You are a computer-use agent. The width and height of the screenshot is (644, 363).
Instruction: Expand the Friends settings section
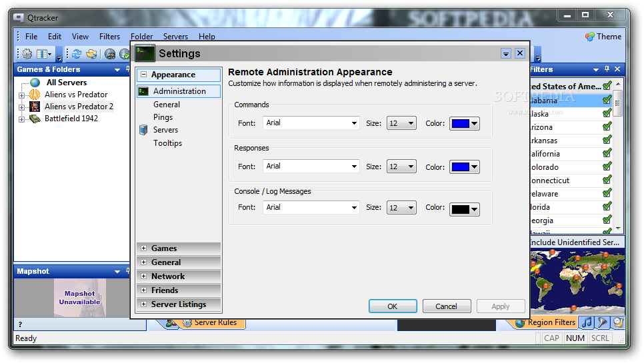pyautogui.click(x=144, y=290)
